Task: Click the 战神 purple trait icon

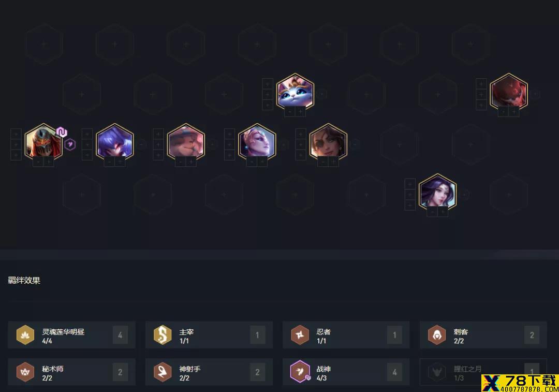Action: click(300, 372)
